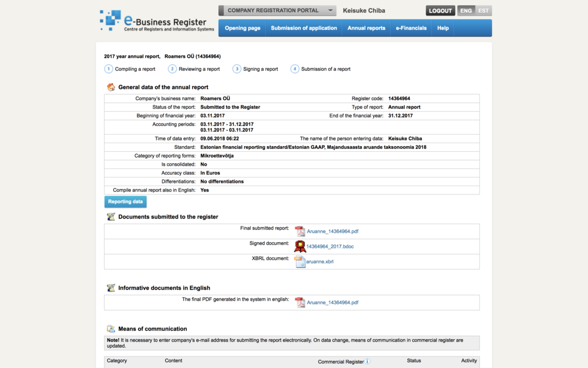Open the 14364964_2017.bdoc signed document link
The image size is (588, 368).
(x=330, y=247)
